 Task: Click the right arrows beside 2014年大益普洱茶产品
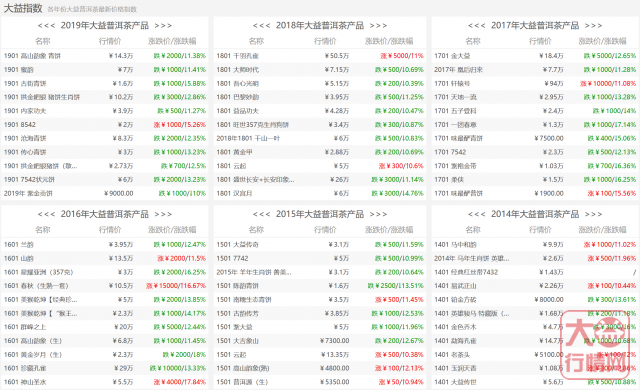click(x=593, y=214)
